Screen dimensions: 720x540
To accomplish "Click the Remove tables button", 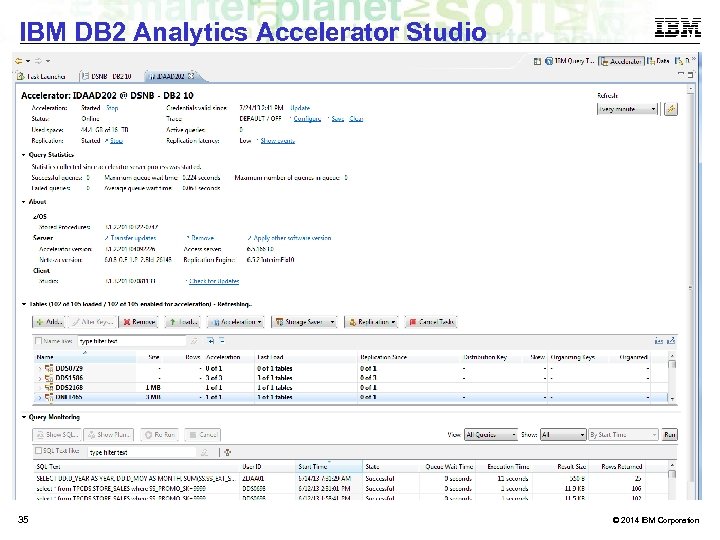I will (x=139, y=322).
